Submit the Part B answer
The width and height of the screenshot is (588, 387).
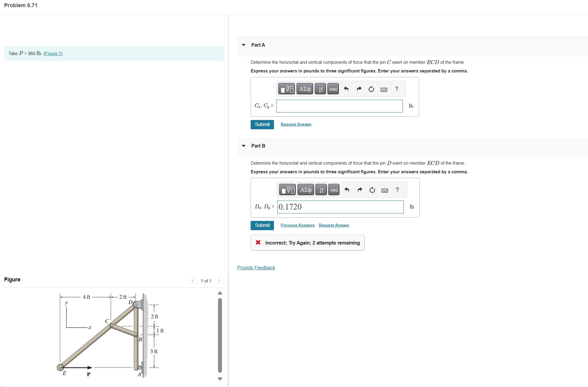pyautogui.click(x=262, y=225)
